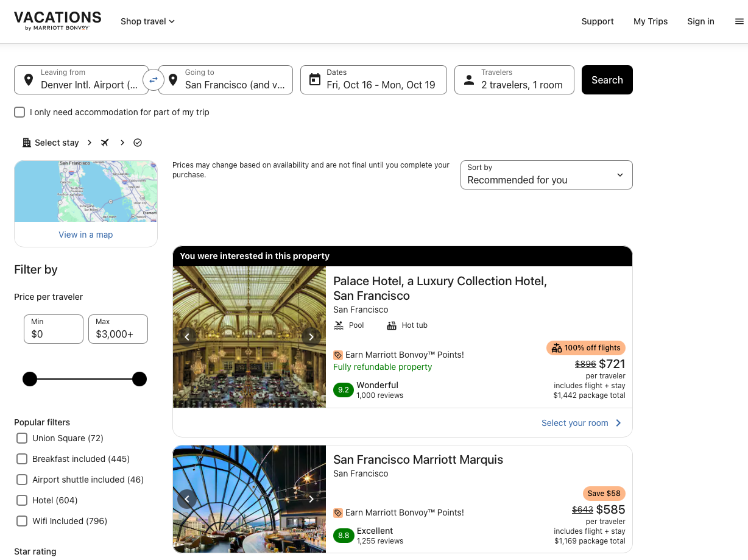Viewport: 748px width, 560px height.
Task: Check the Airport shuttle included (46) filter
Action: point(22,480)
